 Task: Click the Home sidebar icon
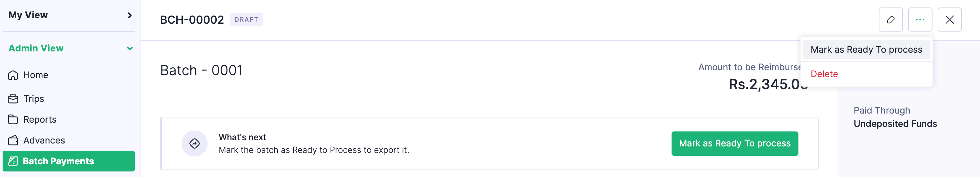point(13,75)
